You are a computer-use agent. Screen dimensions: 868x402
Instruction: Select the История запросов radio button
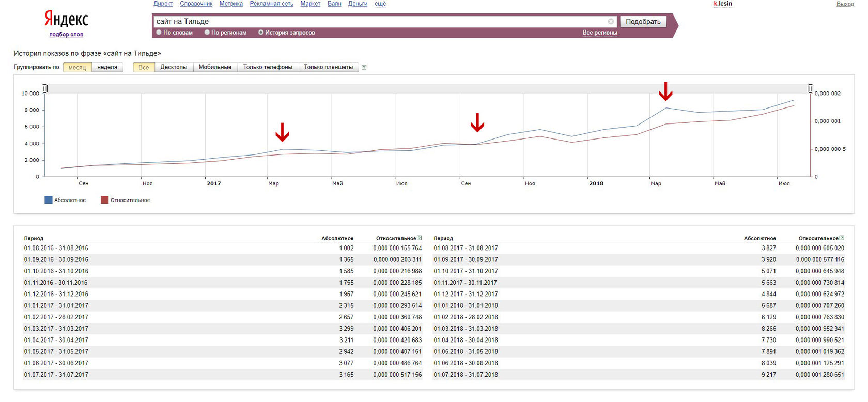point(261,32)
